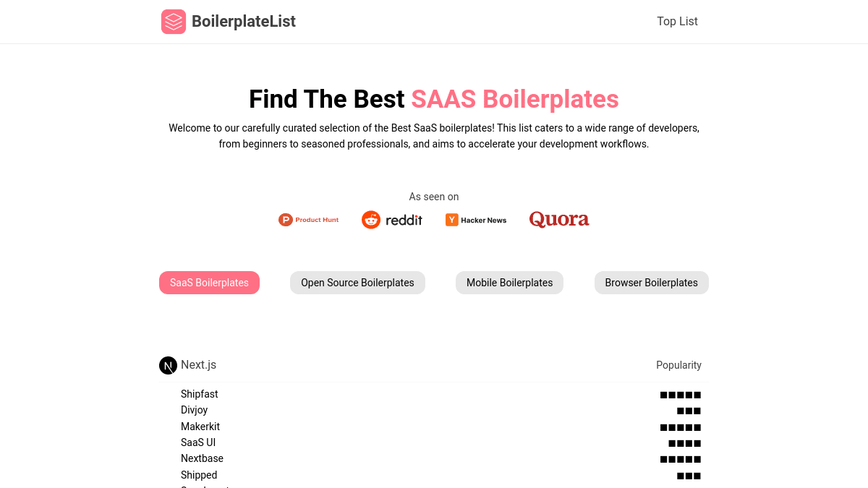Switch to Open Source Boilerplates
Image resolution: width=868 pixels, height=488 pixels.
pos(357,283)
